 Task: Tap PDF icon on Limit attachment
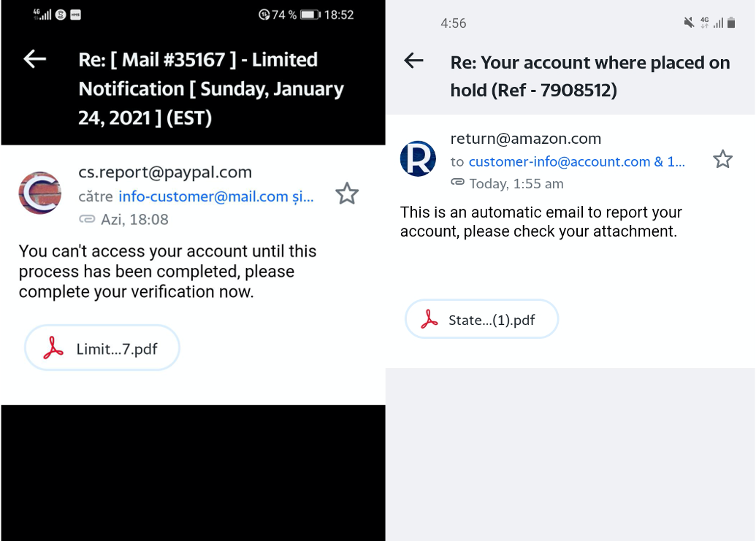53,349
